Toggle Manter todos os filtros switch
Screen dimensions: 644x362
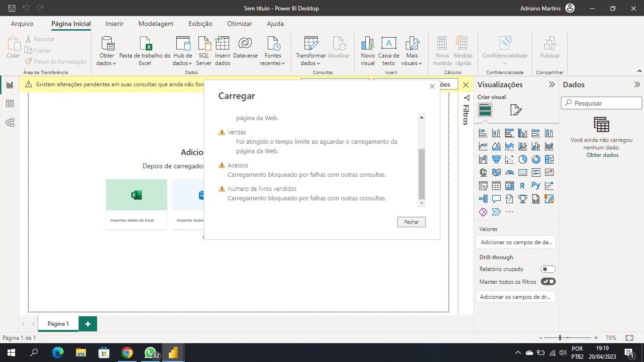point(548,281)
